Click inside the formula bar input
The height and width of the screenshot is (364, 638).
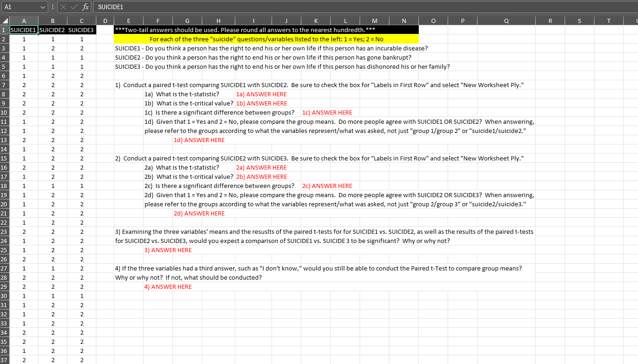183,7
